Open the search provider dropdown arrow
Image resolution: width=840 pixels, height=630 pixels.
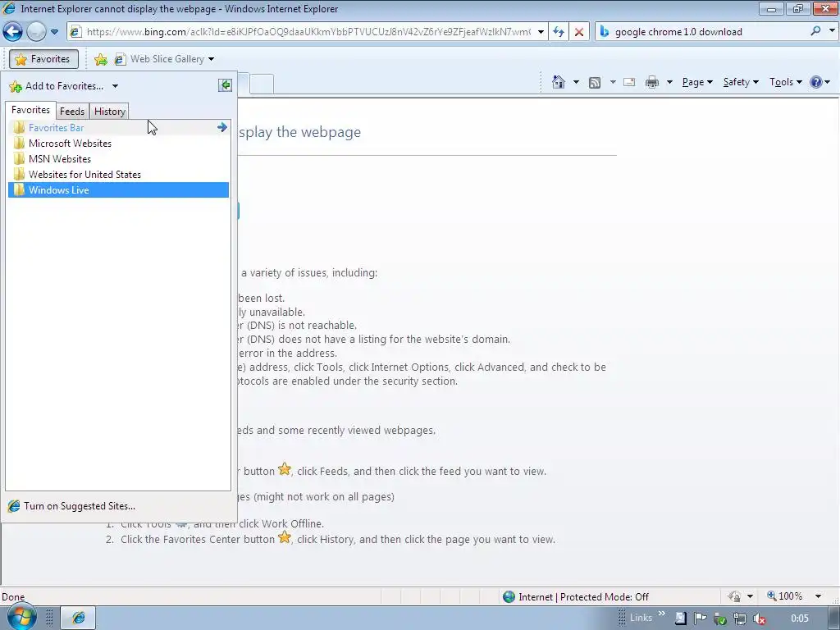(x=832, y=31)
